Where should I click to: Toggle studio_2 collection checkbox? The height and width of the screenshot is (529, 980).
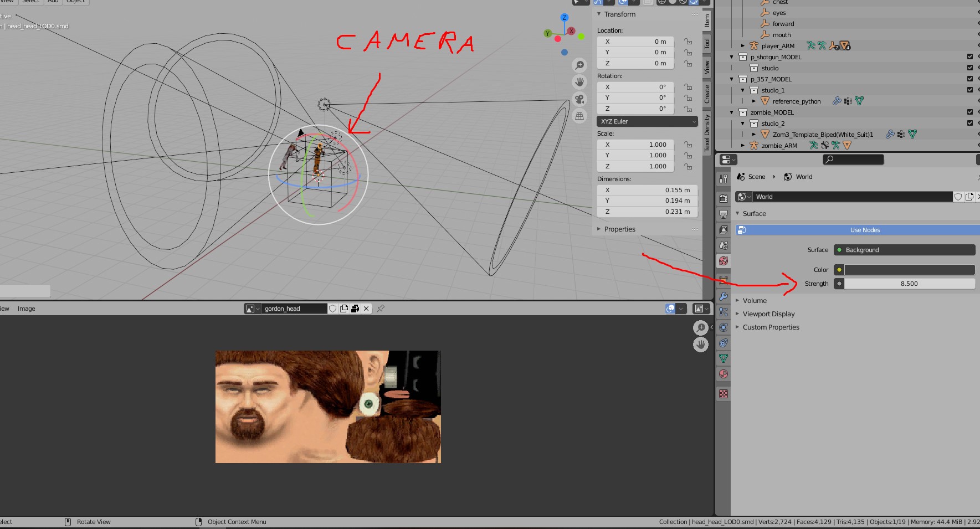970,123
